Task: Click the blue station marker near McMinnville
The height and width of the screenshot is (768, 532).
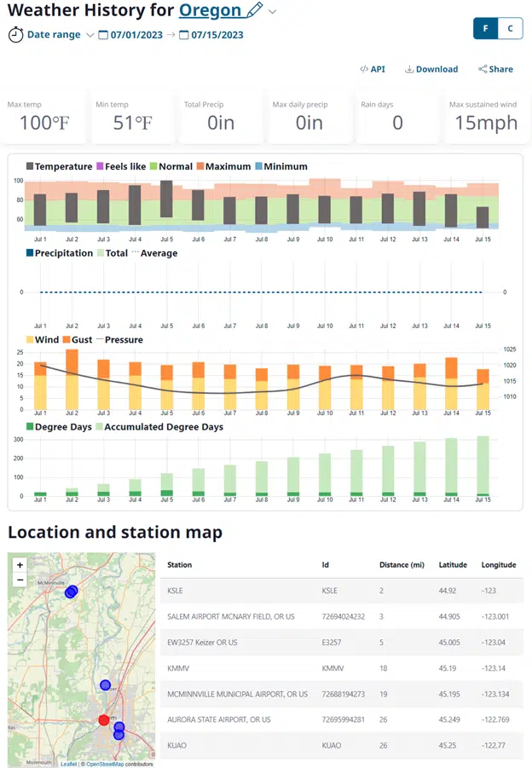Action: [72, 592]
